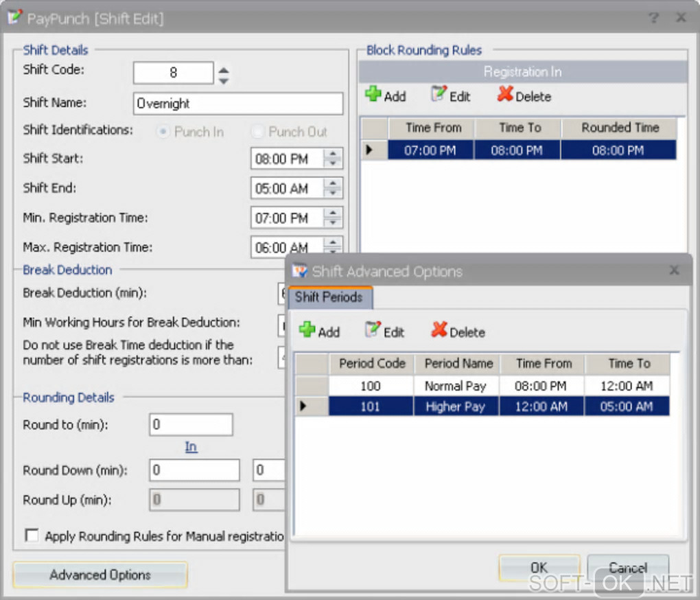The image size is (700, 600).
Task: Delete the selected shift period
Action: coord(458,332)
